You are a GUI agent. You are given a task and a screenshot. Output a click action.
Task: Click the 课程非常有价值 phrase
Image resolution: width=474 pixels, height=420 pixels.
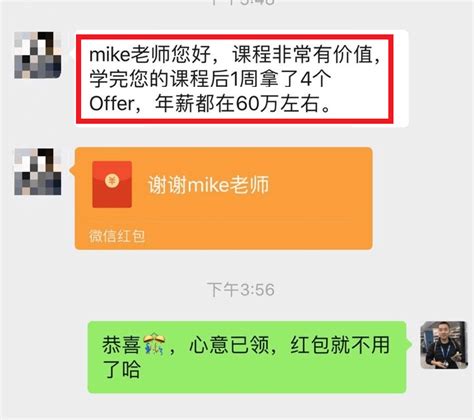(x=303, y=54)
